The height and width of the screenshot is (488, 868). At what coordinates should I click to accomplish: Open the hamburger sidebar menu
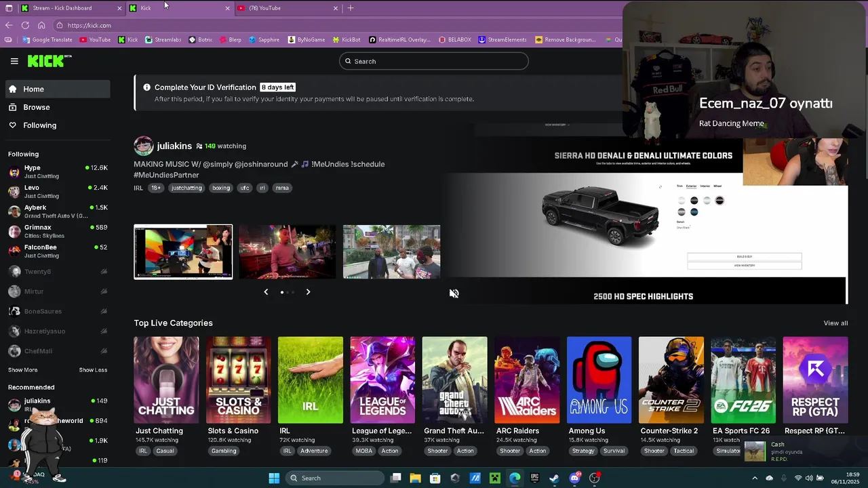pos(14,61)
